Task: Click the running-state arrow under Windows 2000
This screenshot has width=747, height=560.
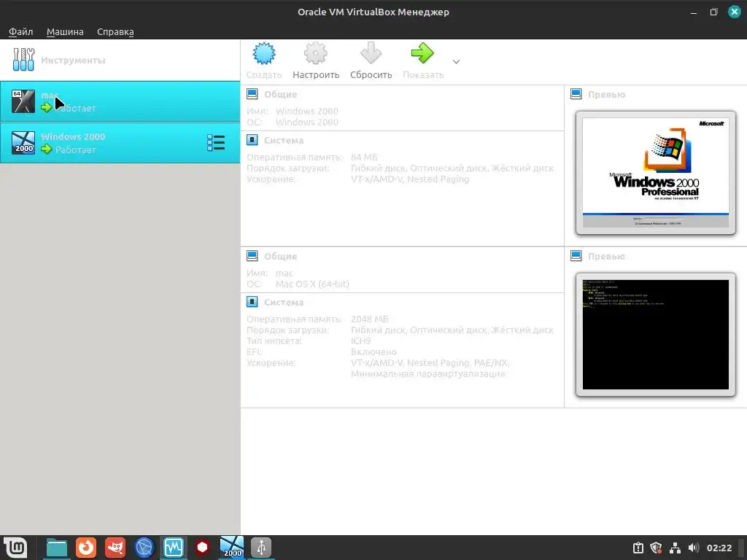Action: tap(46, 149)
